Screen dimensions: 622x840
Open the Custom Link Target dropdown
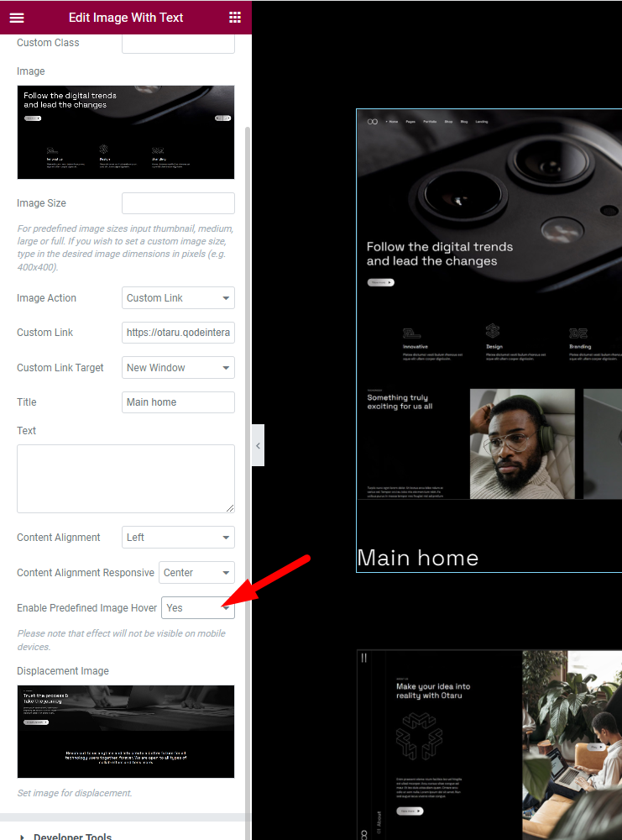[178, 368]
